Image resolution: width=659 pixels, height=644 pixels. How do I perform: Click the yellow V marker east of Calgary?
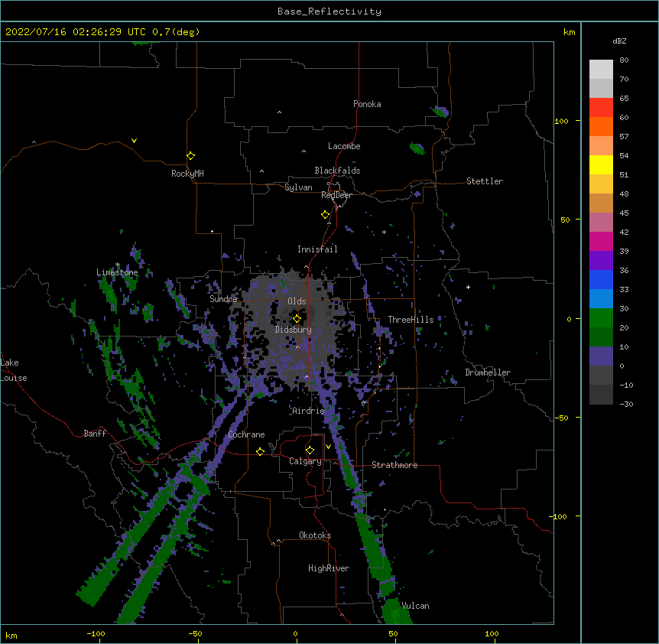(x=328, y=447)
